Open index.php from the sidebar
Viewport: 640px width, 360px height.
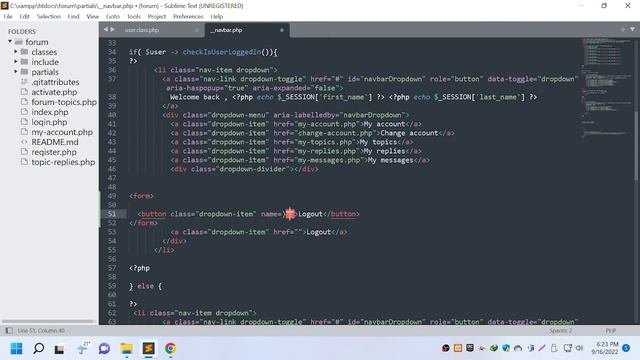coord(50,112)
